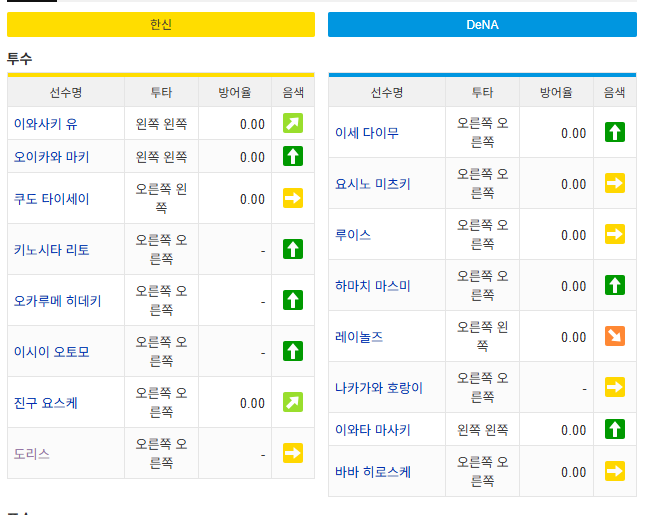Click the 투수 section heading
The width and height of the screenshot is (651, 515).
click(x=20, y=59)
